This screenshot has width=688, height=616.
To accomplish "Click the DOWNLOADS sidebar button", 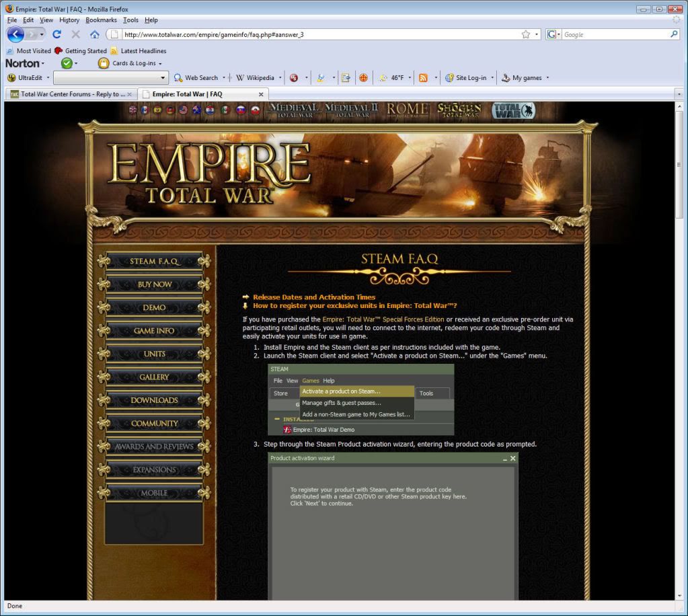I will coord(154,400).
